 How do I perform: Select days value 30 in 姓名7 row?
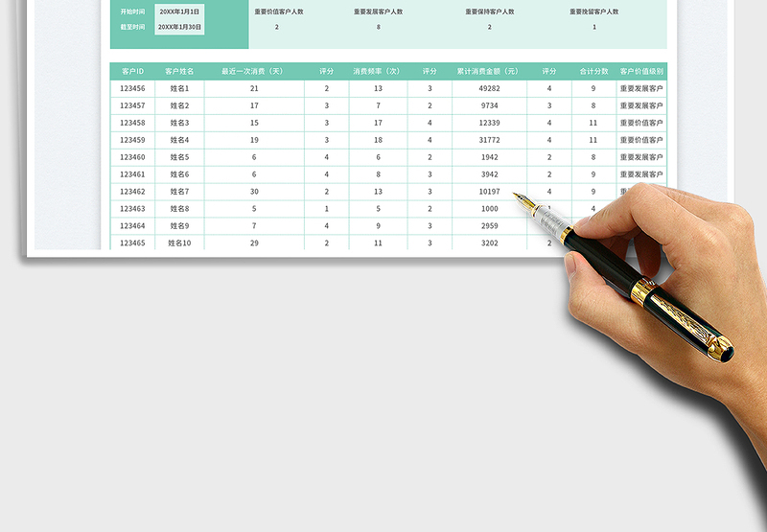[x=254, y=191]
